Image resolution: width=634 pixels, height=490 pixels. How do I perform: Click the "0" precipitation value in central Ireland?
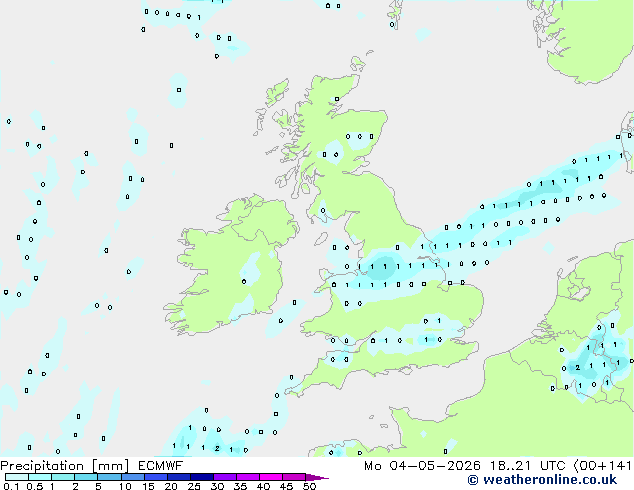(244, 281)
